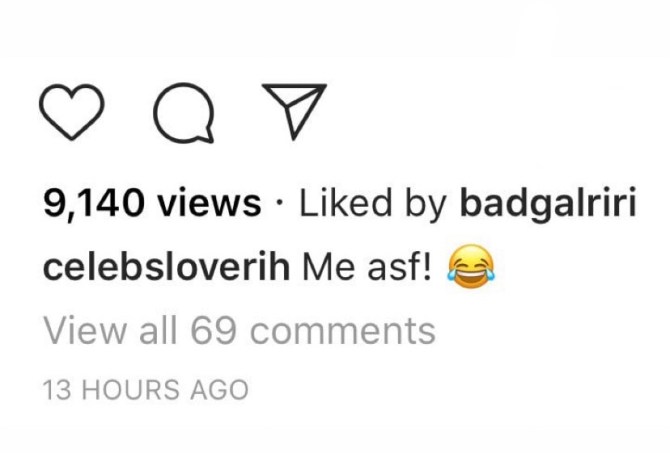The width and height of the screenshot is (670, 453).
Task: Expand the comments thread link
Action: [239, 330]
